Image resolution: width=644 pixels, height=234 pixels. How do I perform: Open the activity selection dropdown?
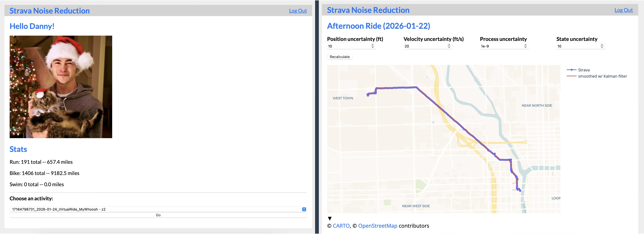click(158, 209)
